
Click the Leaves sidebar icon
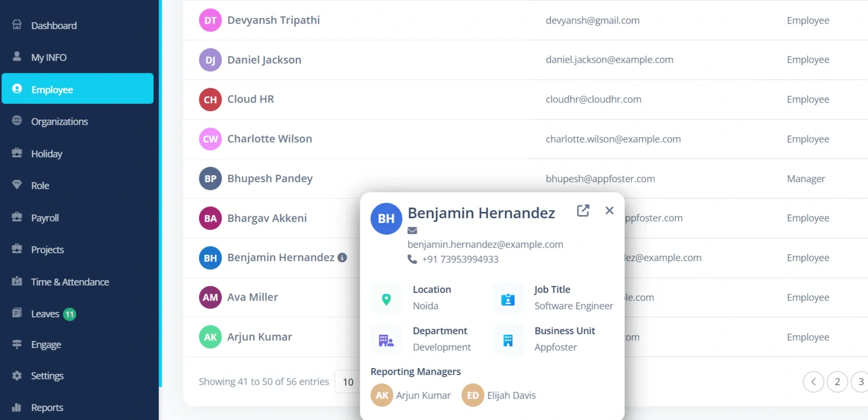[x=17, y=312]
